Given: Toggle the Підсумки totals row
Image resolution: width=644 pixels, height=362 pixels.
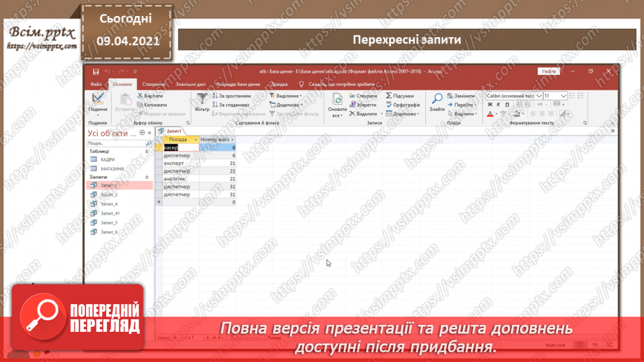Looking at the screenshot, I should coord(400,96).
